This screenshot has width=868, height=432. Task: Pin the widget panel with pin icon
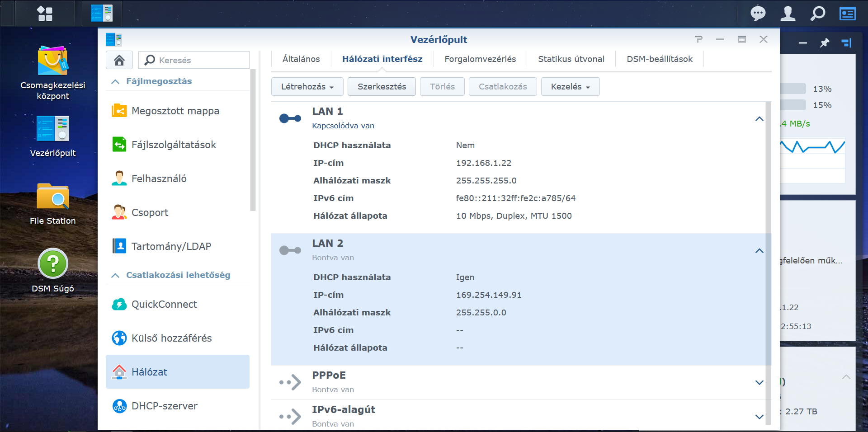(x=825, y=43)
